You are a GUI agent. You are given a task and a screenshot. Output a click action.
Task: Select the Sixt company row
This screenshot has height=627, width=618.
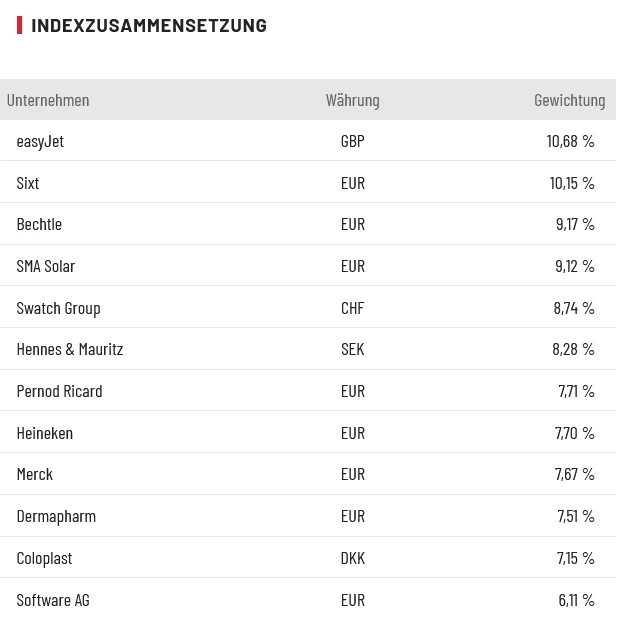28,183
